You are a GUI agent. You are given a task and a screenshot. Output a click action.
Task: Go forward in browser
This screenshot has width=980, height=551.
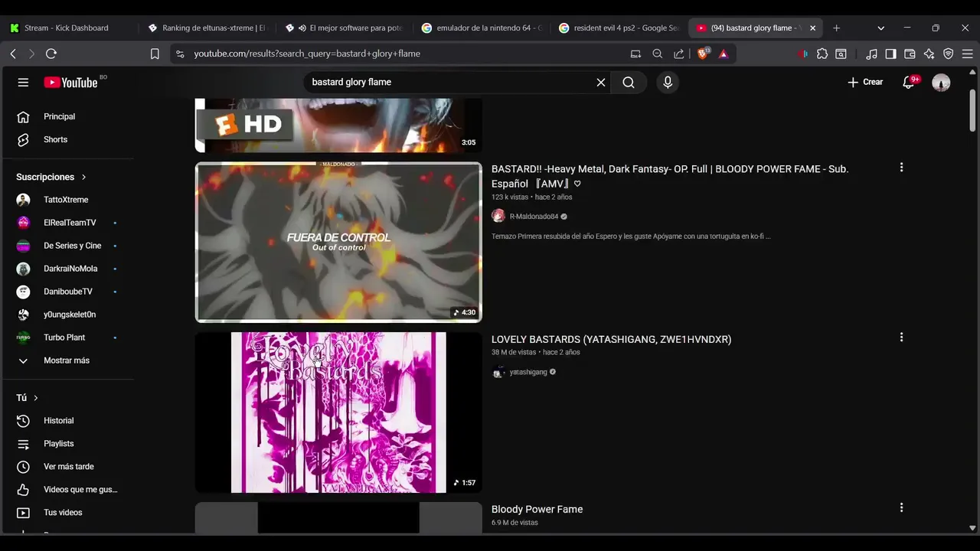click(31, 54)
